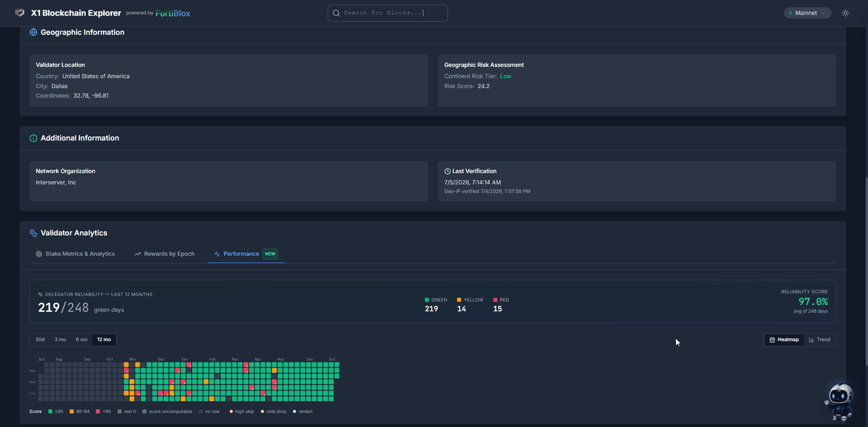Click the Interserver, Inc organization text
The height and width of the screenshot is (427, 868).
point(56,183)
